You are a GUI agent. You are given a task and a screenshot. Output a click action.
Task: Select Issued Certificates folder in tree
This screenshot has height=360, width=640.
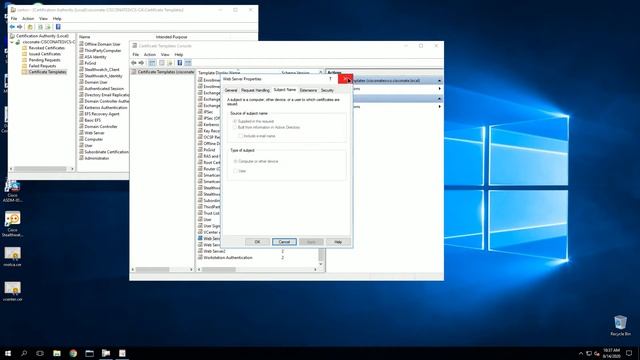coord(44,54)
